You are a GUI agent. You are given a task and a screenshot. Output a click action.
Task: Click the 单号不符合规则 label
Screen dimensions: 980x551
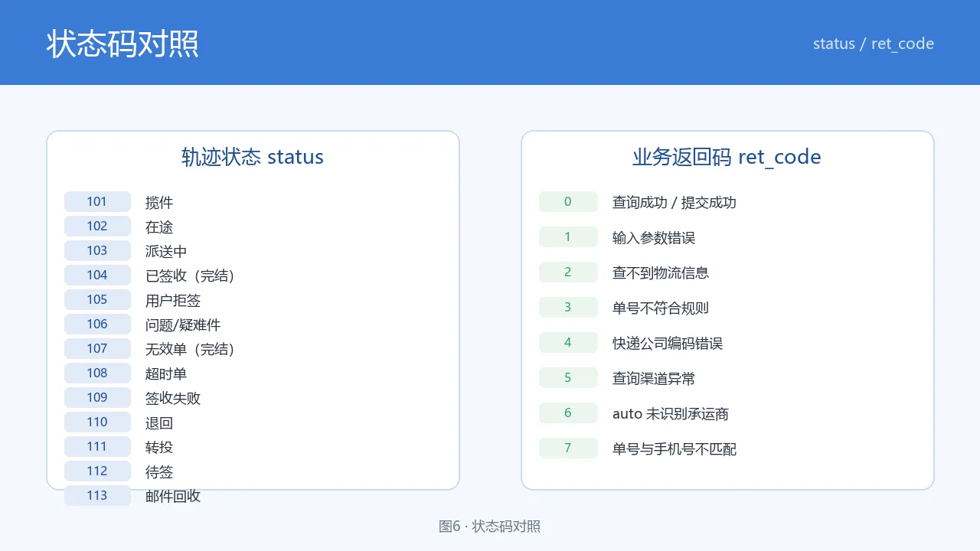(x=661, y=308)
